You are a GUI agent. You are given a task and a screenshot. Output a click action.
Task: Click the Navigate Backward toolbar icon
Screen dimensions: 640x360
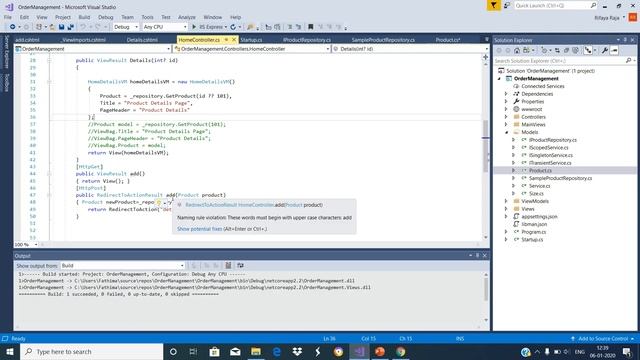(13, 27)
